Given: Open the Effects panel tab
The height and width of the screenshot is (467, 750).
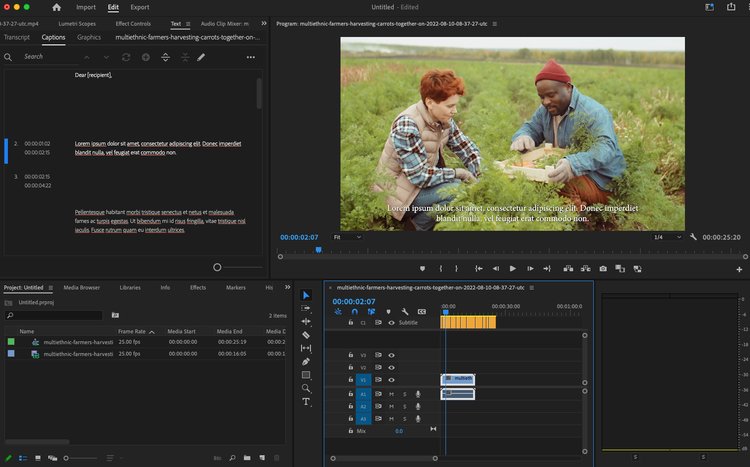Looking at the screenshot, I should point(198,287).
